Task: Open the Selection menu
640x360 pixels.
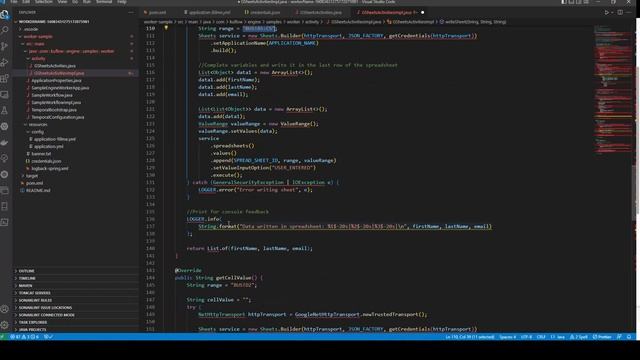Action: click(x=44, y=2)
